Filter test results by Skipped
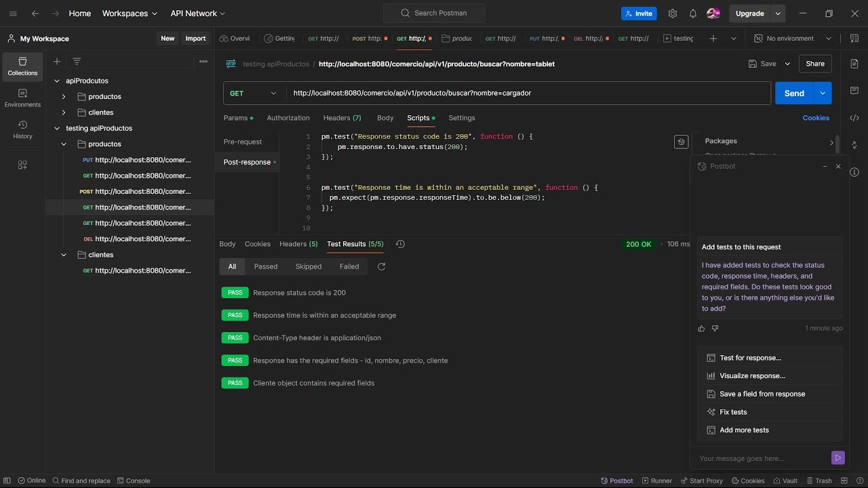868x488 pixels. point(309,266)
